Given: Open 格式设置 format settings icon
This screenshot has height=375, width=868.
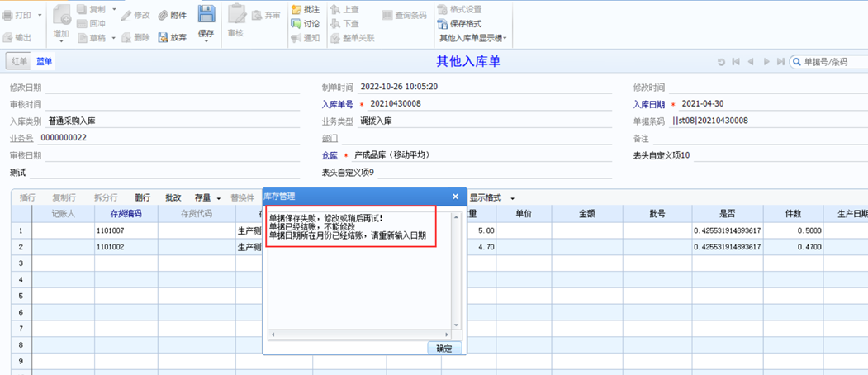Looking at the screenshot, I should (443, 9).
